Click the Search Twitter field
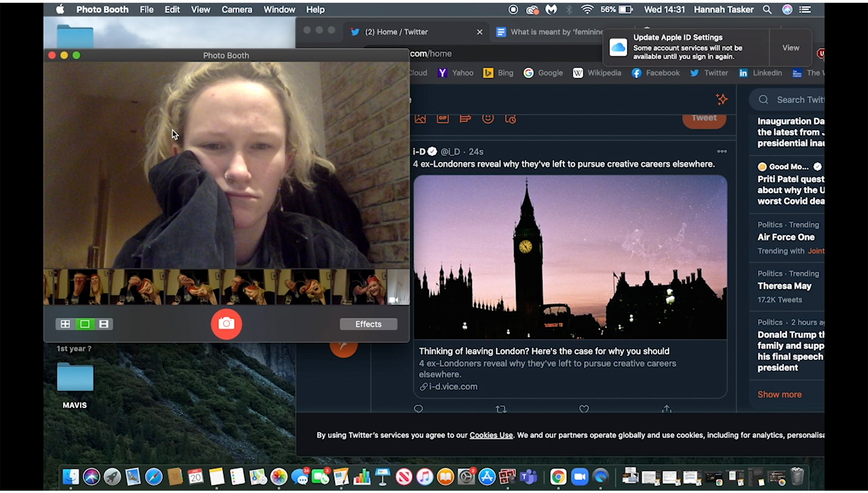The image size is (868, 493). 787,100
